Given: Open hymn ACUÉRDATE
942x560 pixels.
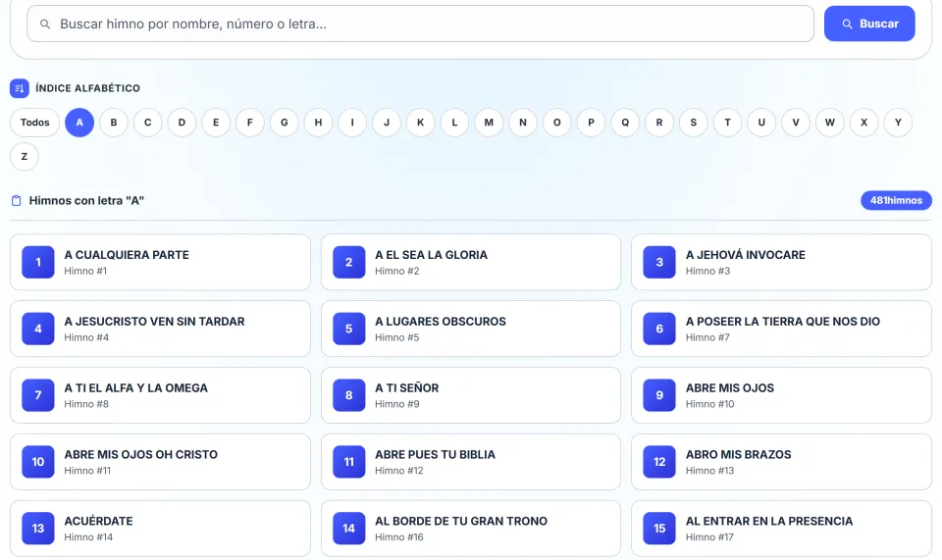Looking at the screenshot, I should point(160,529).
